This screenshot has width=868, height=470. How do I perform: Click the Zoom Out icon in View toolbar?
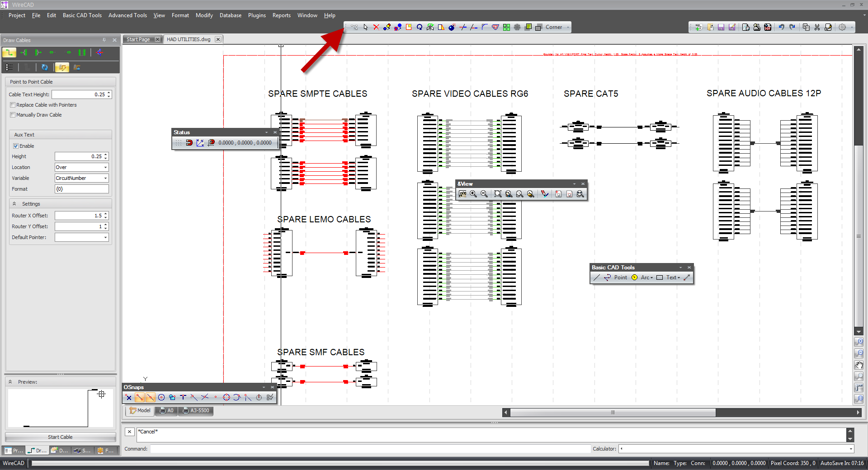click(484, 194)
